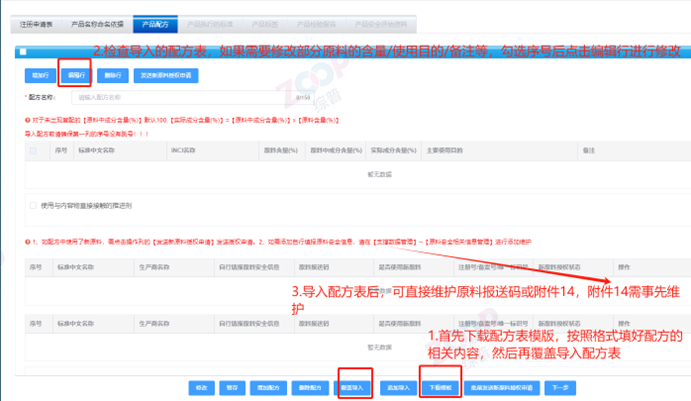Go to next step with 下一步
The height and width of the screenshot is (401, 691).
click(562, 385)
